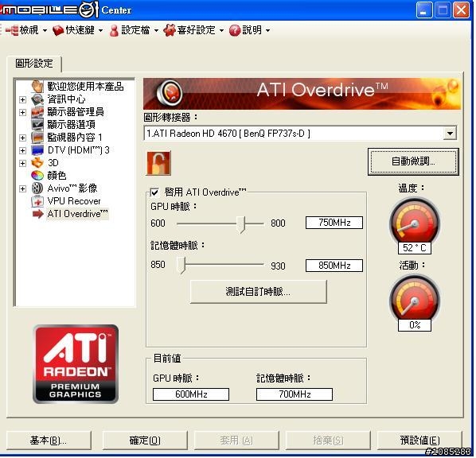476x458 pixels.
Task: Click Test Custom Clocks button (測試自訂時脈)
Action: 258,292
